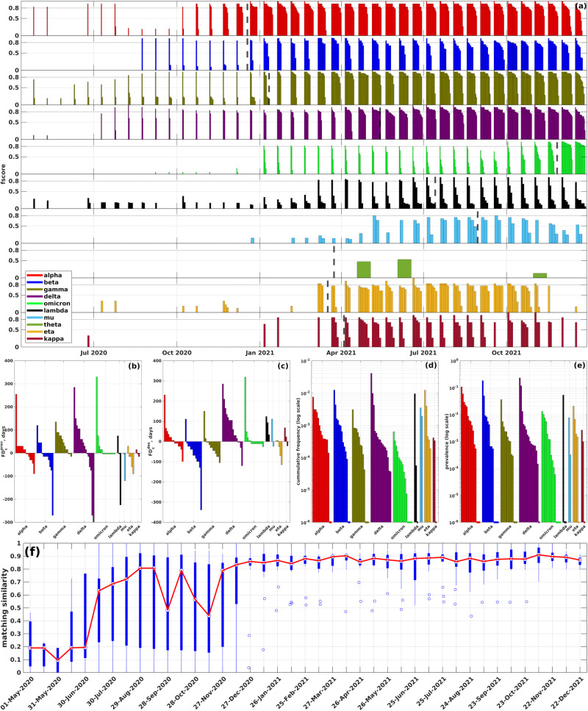The height and width of the screenshot is (711, 588).
Task: Click the '27-Nov-2020' date label
Action: tap(210, 693)
